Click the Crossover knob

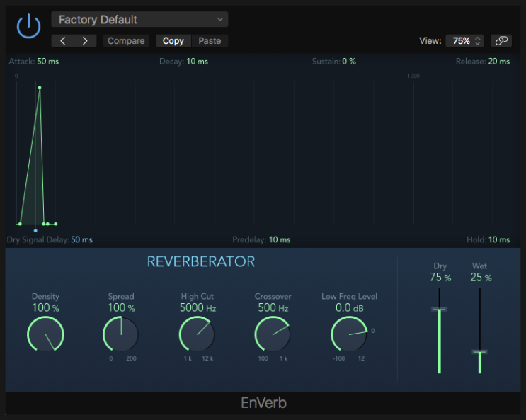pos(273,334)
